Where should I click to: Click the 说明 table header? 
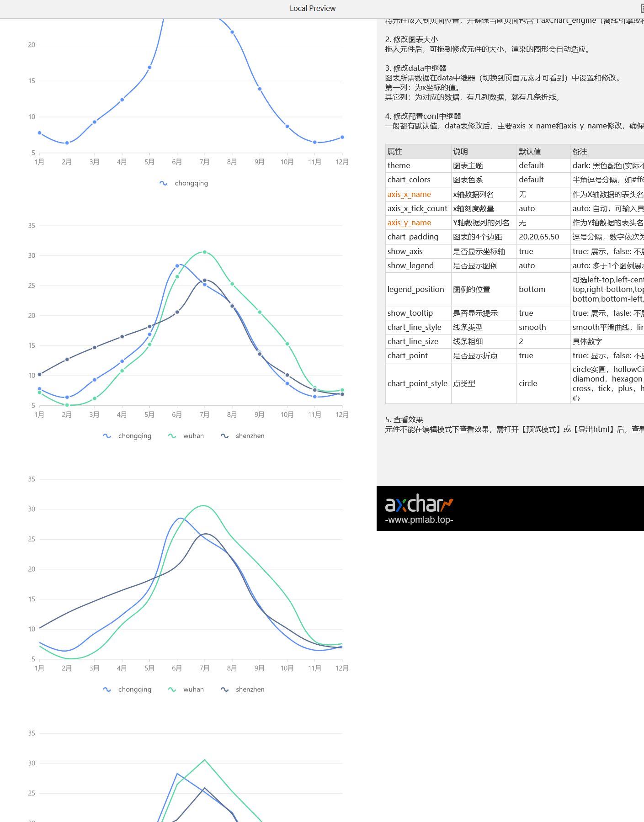tap(484, 151)
